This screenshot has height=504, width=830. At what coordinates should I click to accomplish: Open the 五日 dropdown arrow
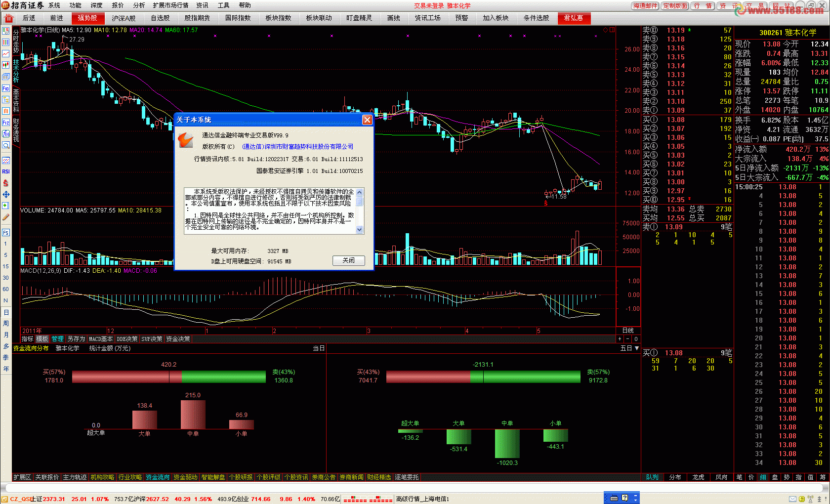click(637, 348)
